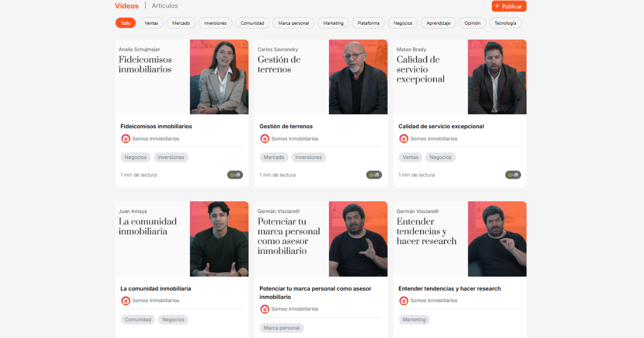The height and width of the screenshot is (338, 644).
Task: Open the La comunidad inmobiliaria video
Action: [219, 239]
